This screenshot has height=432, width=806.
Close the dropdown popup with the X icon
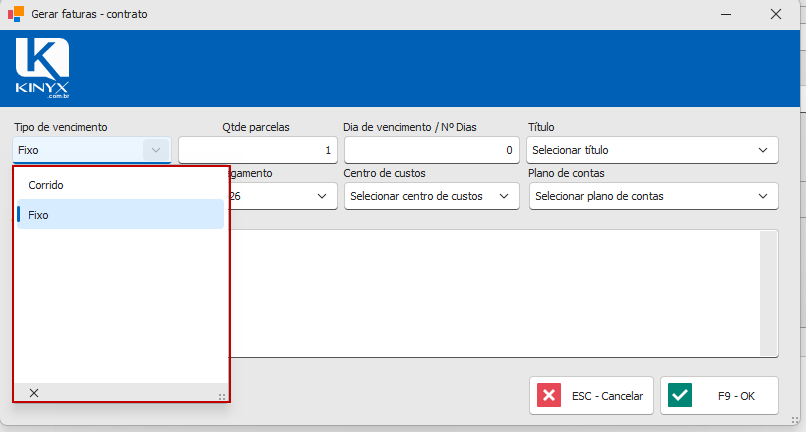[x=34, y=393]
